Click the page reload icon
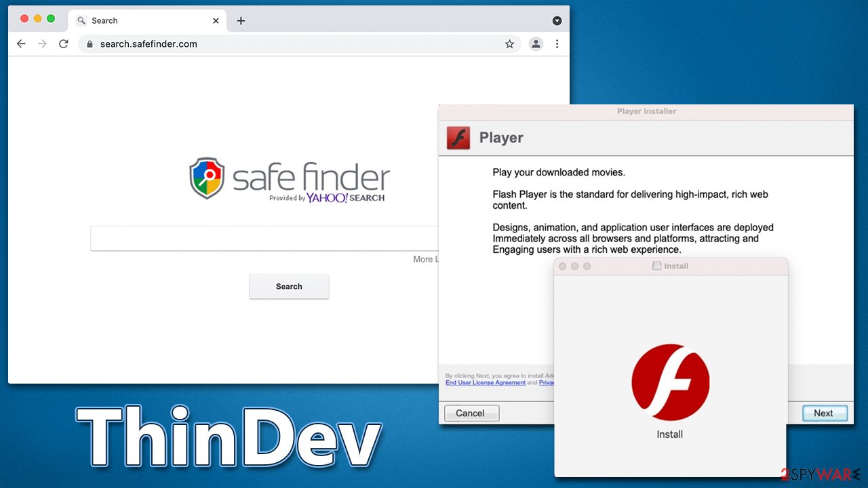This screenshot has height=488, width=868. 63,43
